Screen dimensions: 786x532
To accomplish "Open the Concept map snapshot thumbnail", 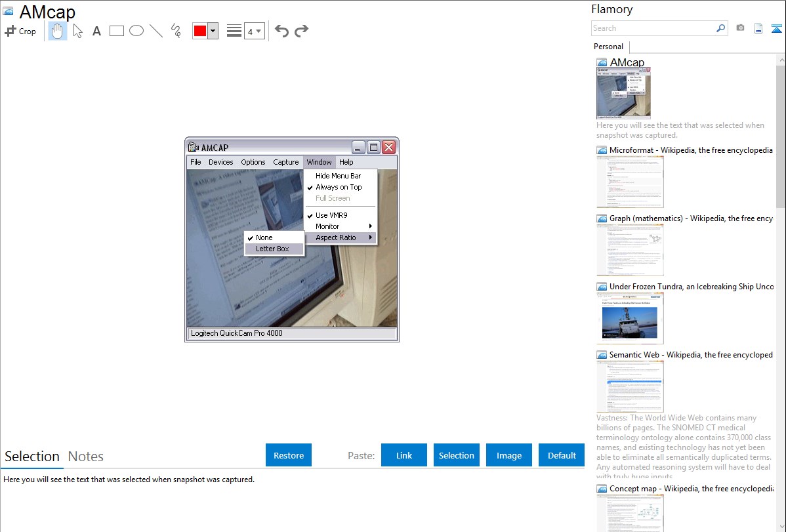I will coord(630,514).
